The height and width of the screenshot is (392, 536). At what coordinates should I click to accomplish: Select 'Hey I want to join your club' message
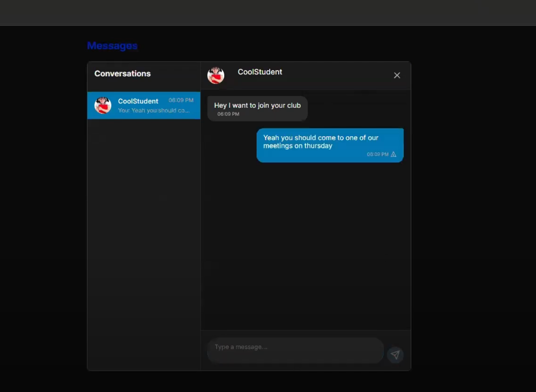[257, 105]
